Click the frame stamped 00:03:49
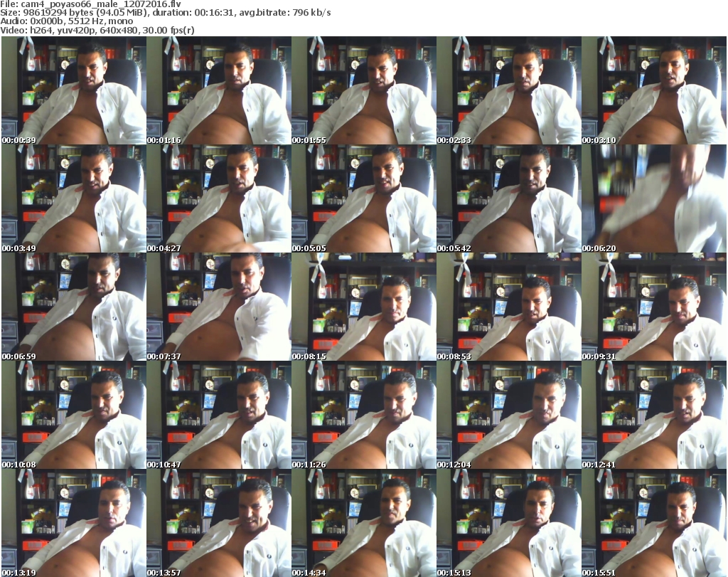Viewport: 728px width, 577px height. 74,198
